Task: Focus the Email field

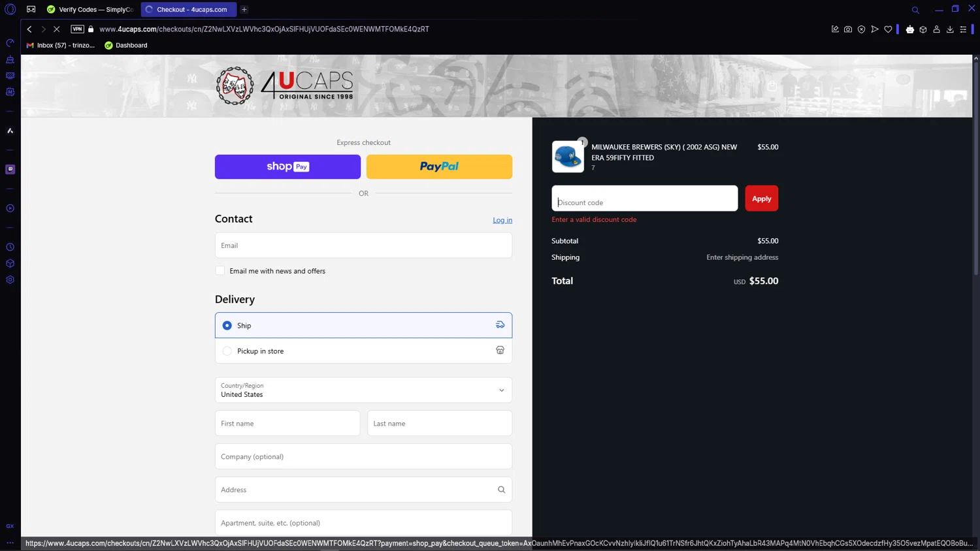Action: coord(363,245)
